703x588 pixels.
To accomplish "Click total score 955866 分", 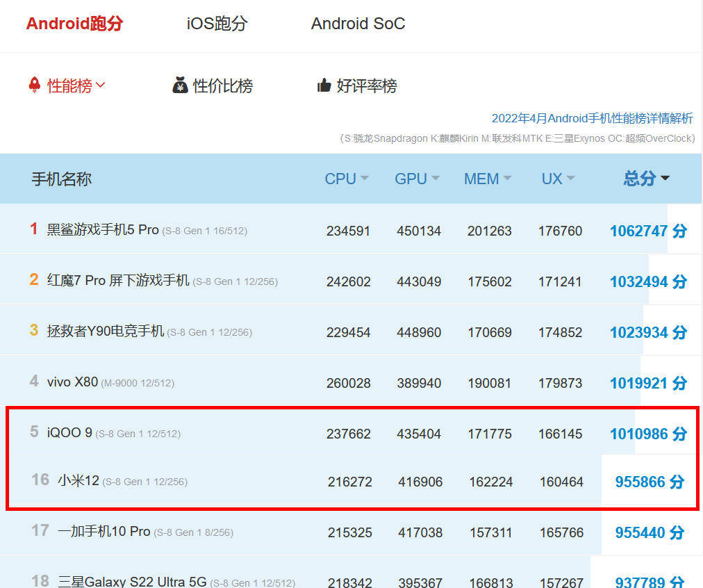I will [x=650, y=482].
